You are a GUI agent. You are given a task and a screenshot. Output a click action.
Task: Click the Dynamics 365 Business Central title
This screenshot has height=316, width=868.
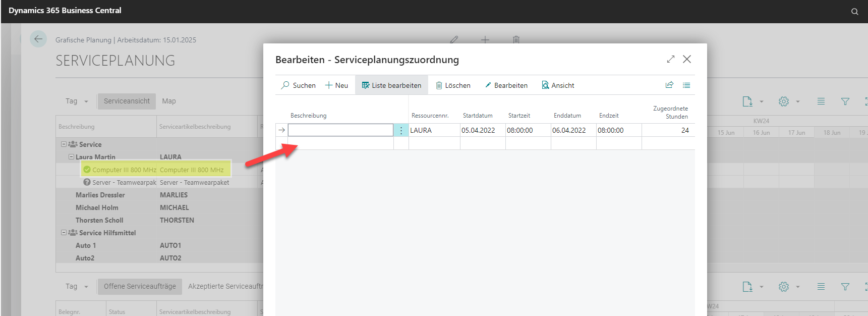[x=65, y=11]
